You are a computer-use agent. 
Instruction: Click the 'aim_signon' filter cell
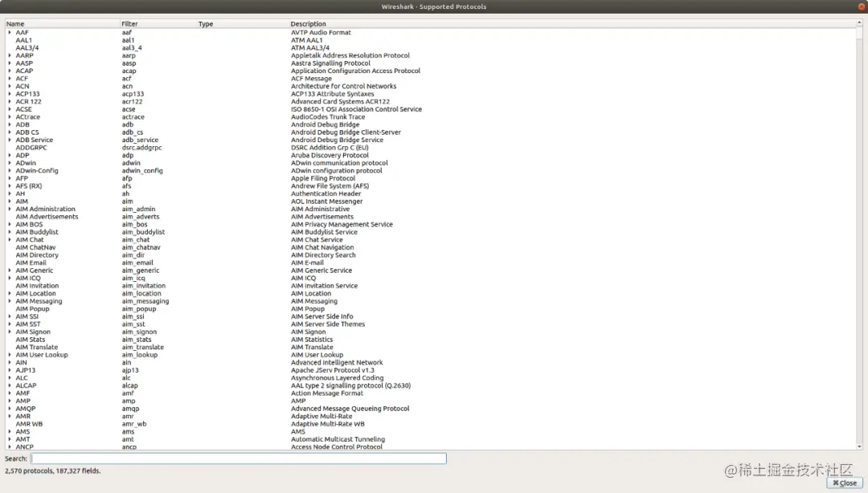point(140,332)
